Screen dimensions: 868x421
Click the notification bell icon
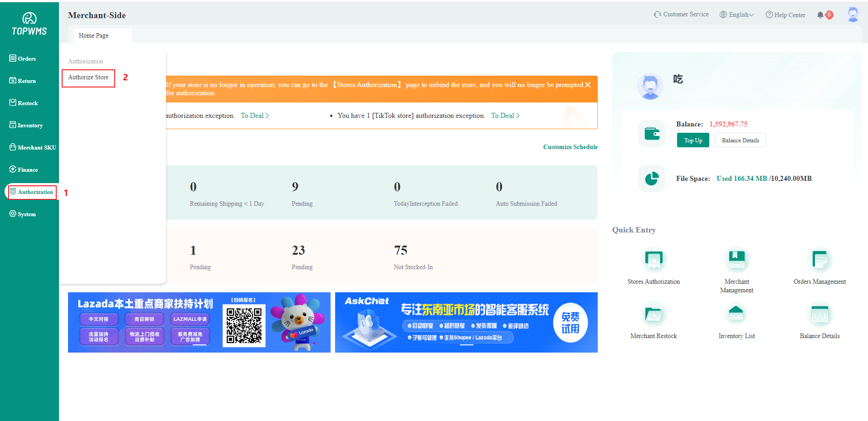pos(820,15)
